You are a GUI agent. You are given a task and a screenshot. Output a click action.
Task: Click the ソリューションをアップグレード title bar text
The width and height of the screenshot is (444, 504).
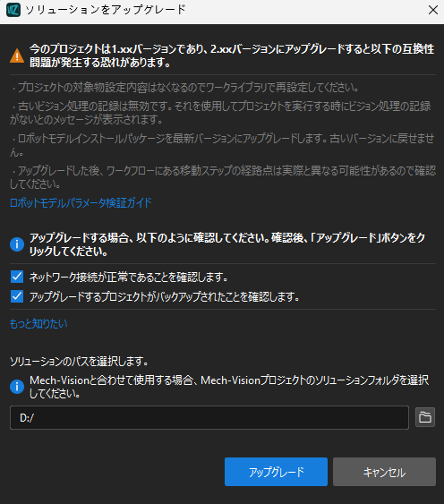106,10
